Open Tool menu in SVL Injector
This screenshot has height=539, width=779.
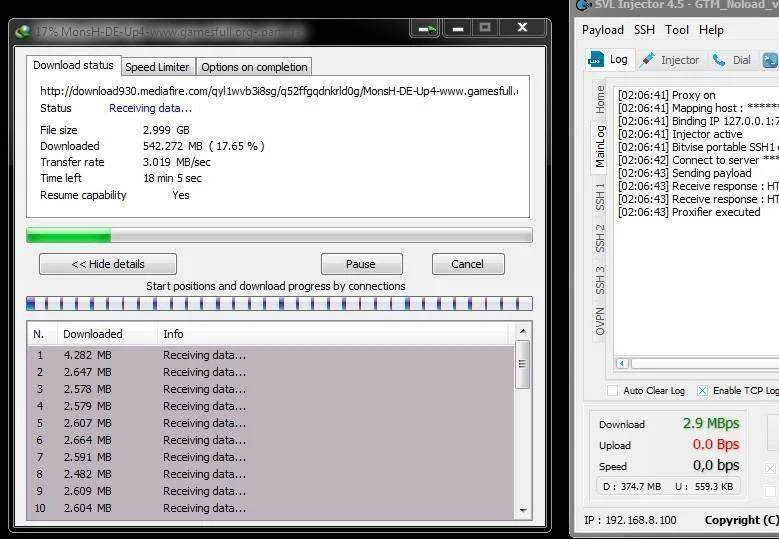tap(677, 30)
